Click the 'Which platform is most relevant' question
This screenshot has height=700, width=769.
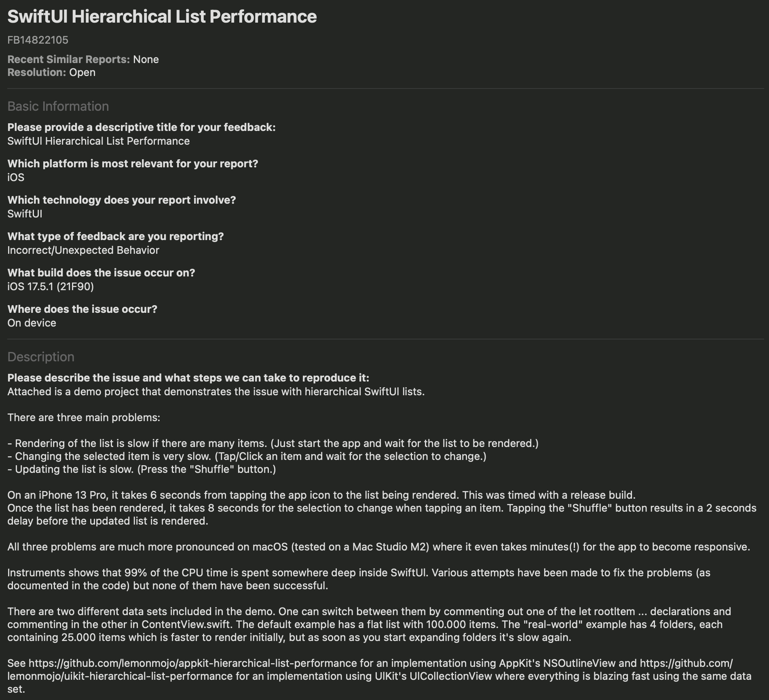tap(133, 164)
